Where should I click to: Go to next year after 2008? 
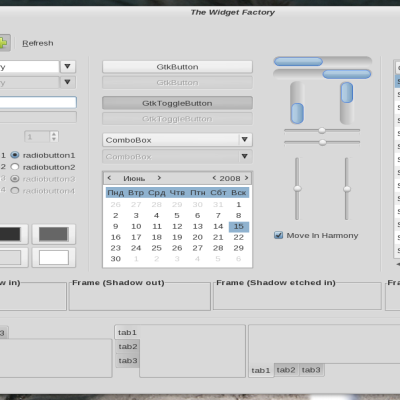click(246, 178)
